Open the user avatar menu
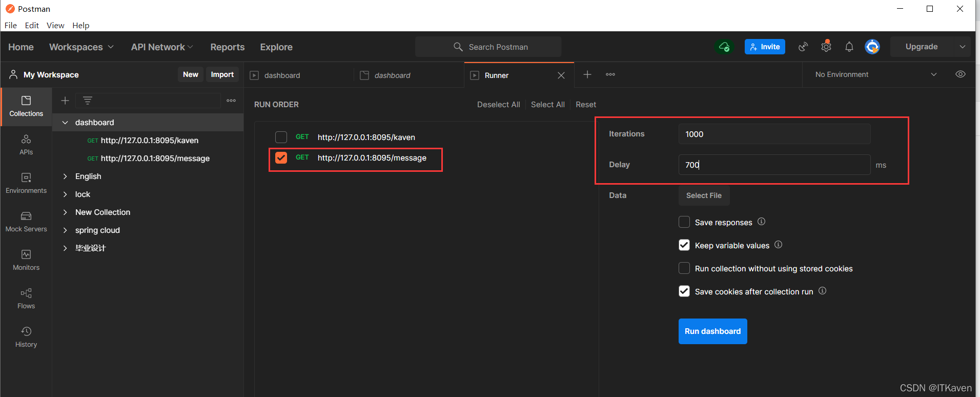 click(x=872, y=47)
